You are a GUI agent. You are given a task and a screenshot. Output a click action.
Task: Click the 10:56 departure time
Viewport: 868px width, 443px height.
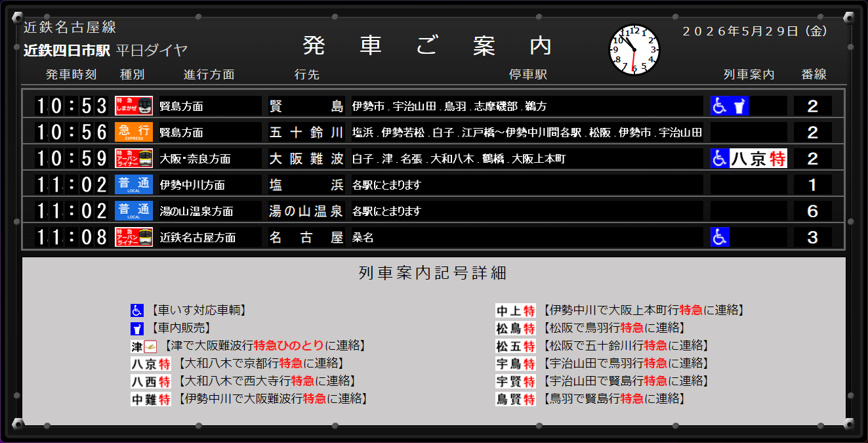coord(72,132)
